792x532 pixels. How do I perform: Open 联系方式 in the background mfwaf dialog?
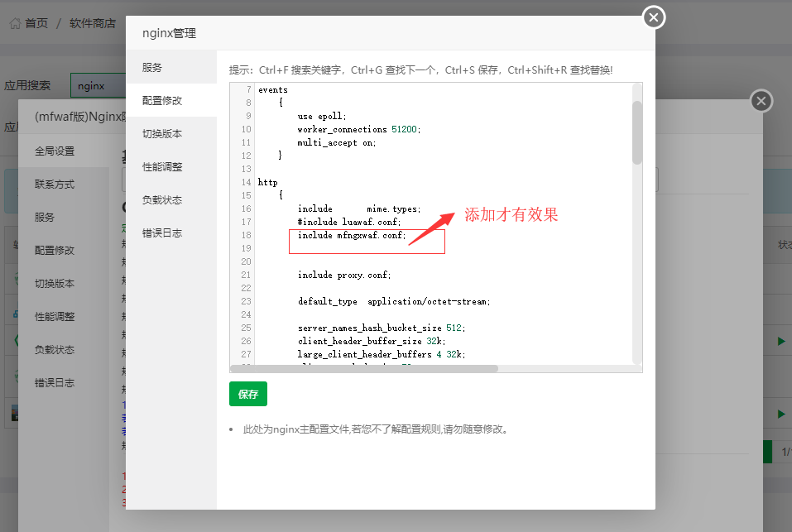64,185
